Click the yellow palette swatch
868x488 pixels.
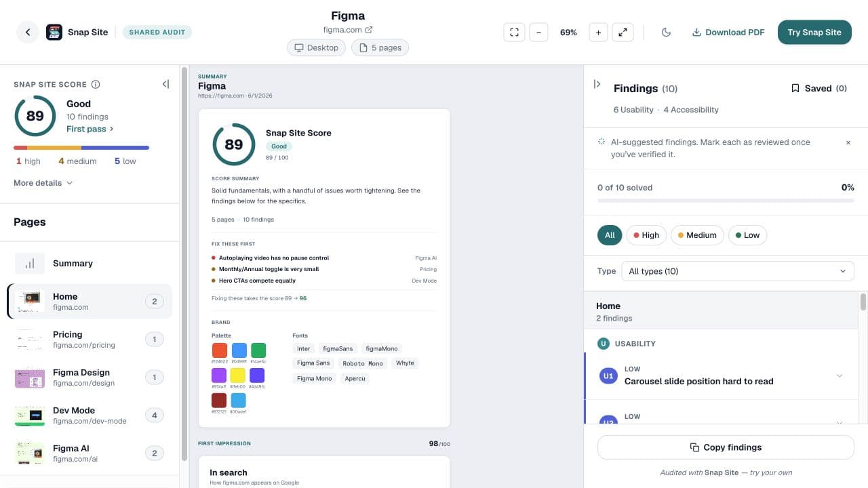pos(239,375)
